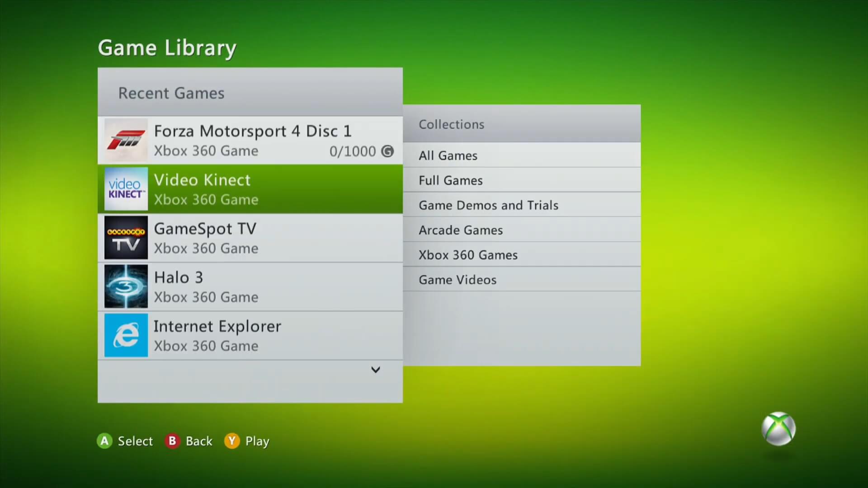This screenshot has width=868, height=488.
Task: Expand the Recent Games list further
Action: 376,370
